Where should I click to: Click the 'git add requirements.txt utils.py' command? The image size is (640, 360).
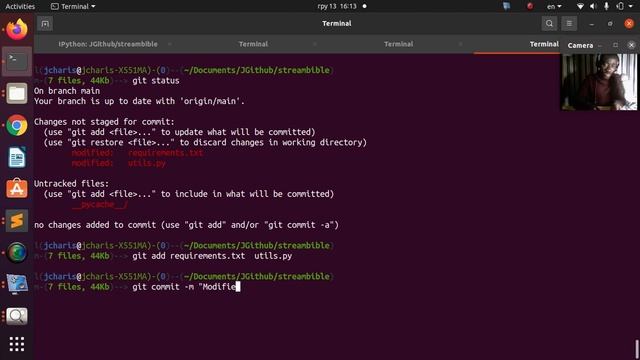[212, 256]
